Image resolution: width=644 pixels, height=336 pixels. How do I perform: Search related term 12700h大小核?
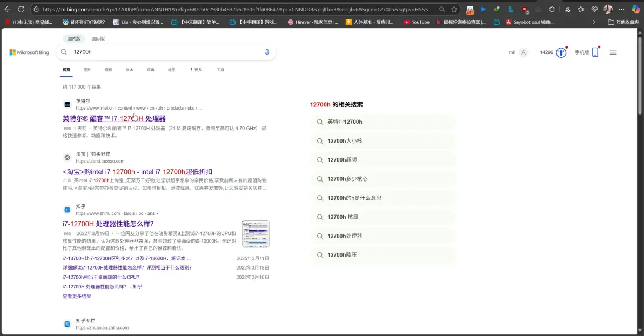tap(383, 141)
